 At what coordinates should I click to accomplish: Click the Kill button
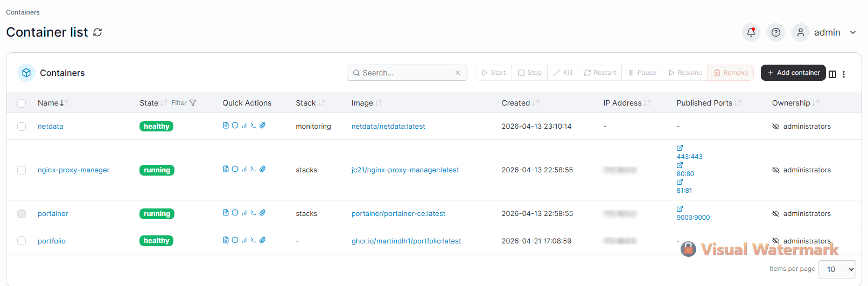pyautogui.click(x=563, y=73)
